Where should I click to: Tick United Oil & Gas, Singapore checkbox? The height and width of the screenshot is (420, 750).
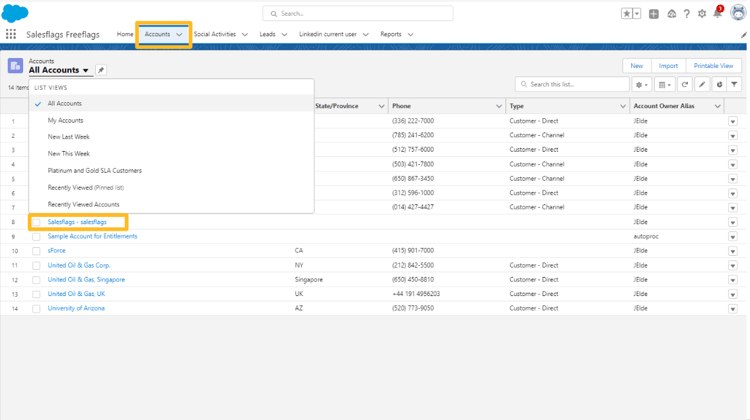[36, 280]
